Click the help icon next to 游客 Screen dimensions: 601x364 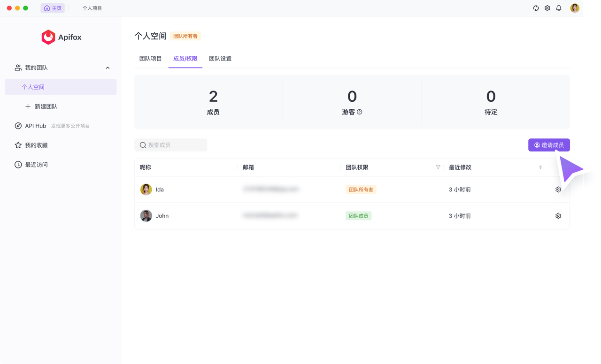click(x=360, y=112)
